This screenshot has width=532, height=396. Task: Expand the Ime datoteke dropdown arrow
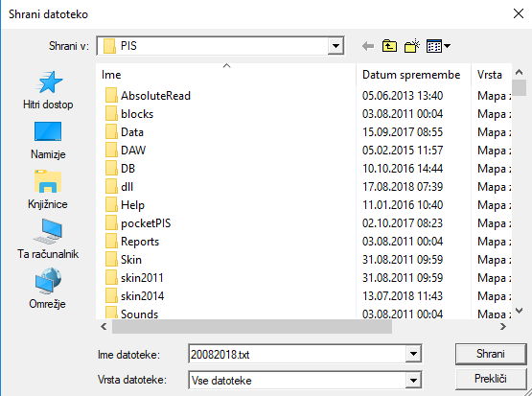[x=413, y=354]
